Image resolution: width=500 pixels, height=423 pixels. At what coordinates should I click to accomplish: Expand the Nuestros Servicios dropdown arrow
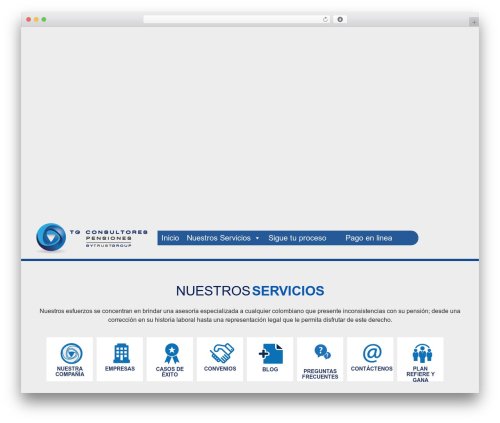(257, 238)
